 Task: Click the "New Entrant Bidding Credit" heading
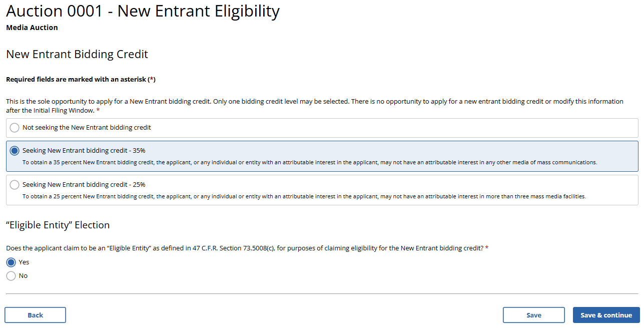coord(77,54)
